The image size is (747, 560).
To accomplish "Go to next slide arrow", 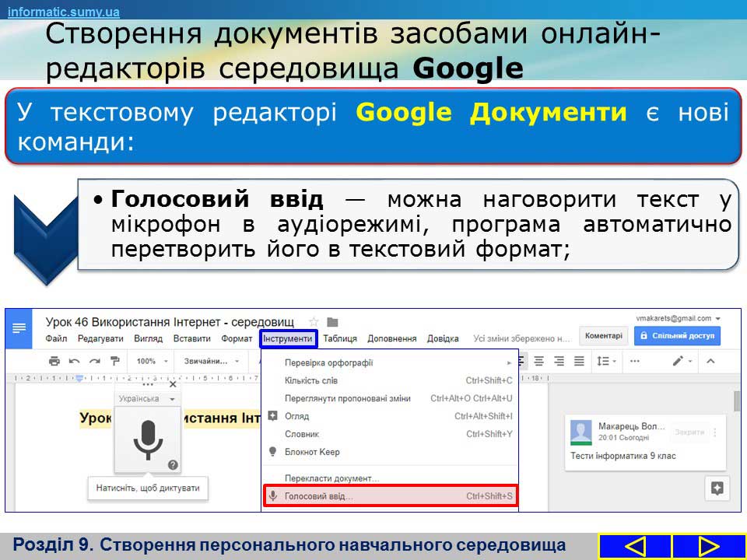I will pos(708,546).
